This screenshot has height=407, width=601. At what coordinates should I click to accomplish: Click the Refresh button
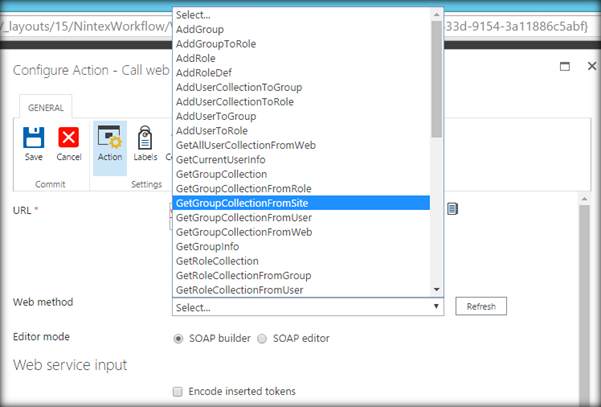(x=481, y=306)
